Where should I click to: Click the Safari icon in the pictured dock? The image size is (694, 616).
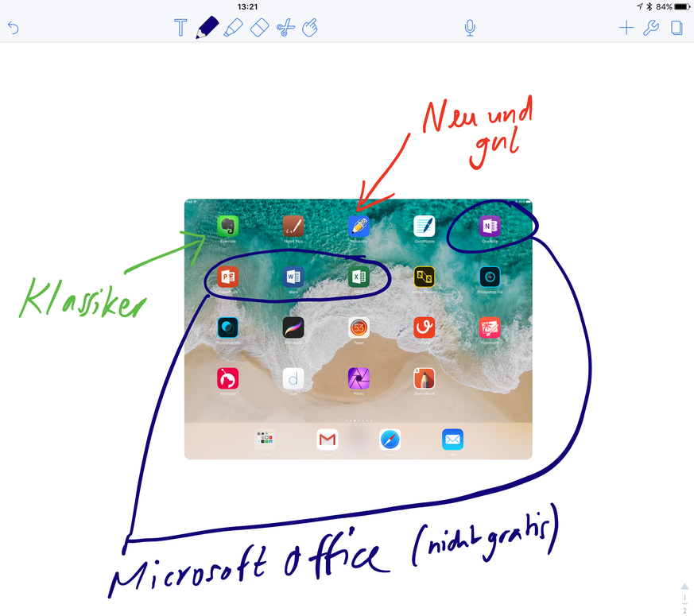(390, 439)
